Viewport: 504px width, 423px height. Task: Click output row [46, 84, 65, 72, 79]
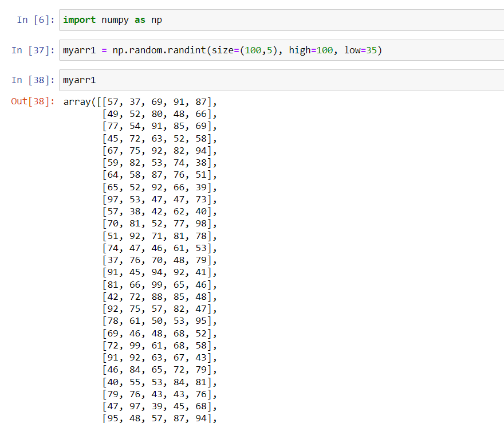click(159, 370)
